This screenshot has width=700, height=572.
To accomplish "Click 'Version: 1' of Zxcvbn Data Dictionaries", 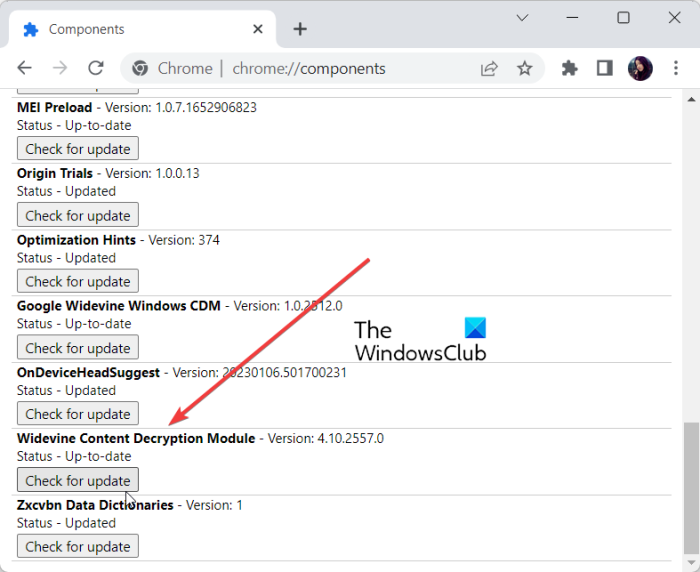I will coord(214,505).
